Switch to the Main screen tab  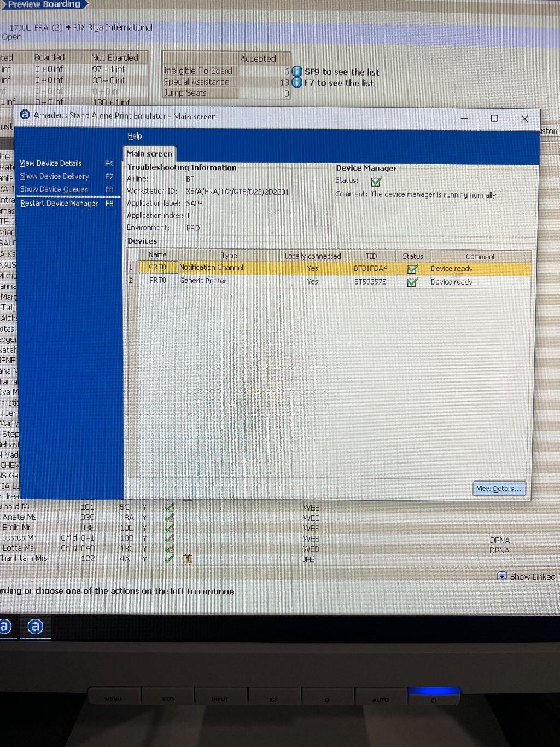[x=149, y=154]
